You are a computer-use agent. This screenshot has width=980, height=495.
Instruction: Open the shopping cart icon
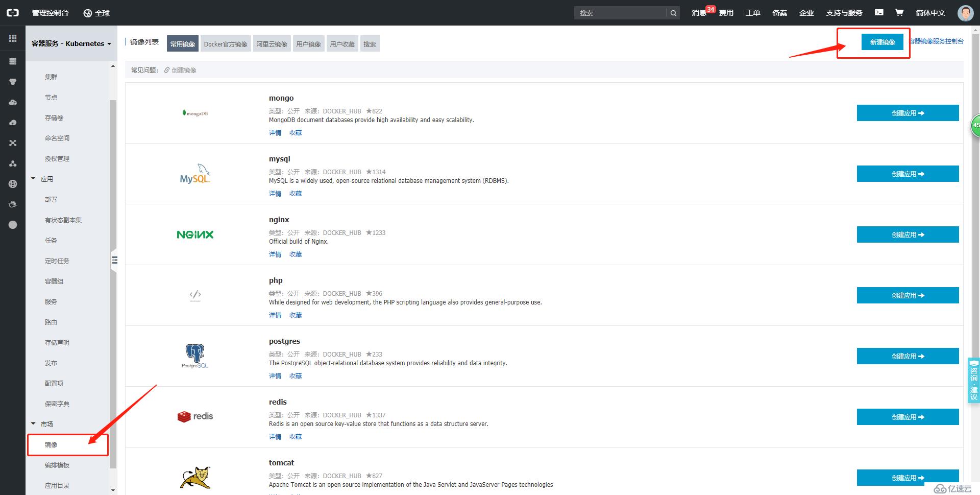(x=899, y=12)
